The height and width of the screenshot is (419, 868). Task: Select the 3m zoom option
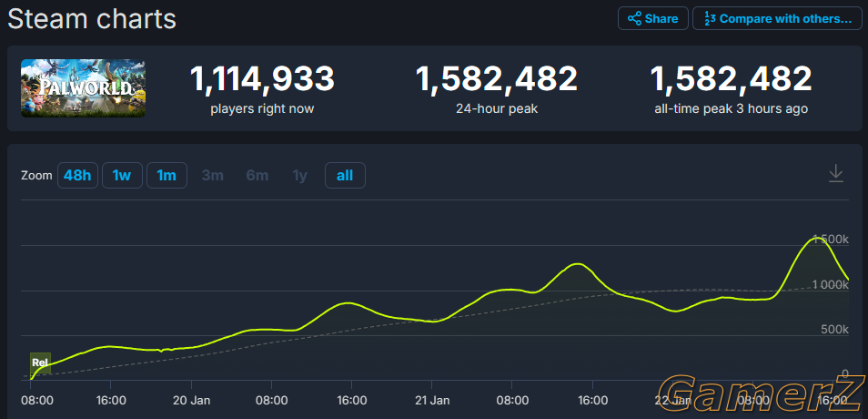[213, 176]
